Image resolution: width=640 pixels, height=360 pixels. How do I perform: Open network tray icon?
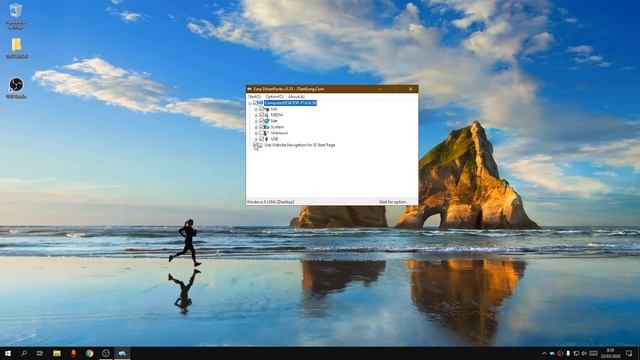click(x=576, y=353)
